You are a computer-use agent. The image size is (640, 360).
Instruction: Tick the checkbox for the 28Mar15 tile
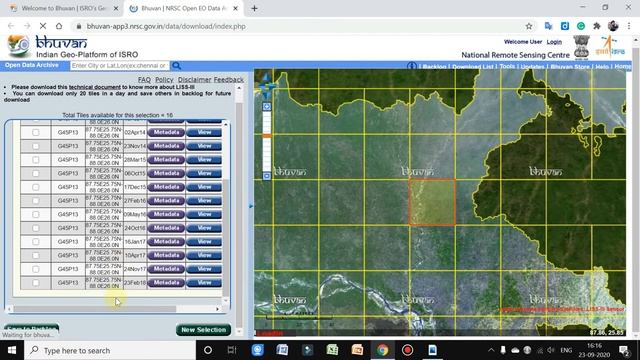coord(36,160)
